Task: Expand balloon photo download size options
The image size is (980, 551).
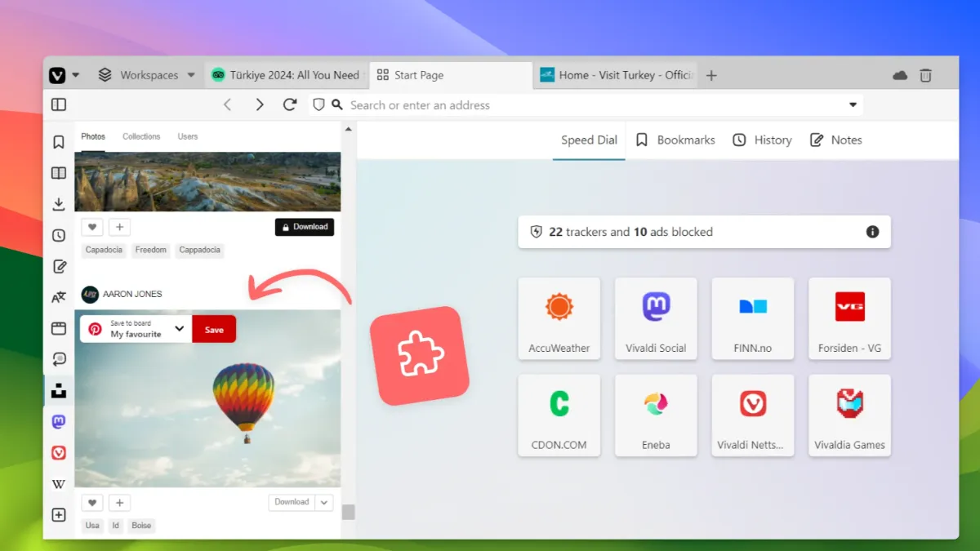Action: tap(324, 502)
